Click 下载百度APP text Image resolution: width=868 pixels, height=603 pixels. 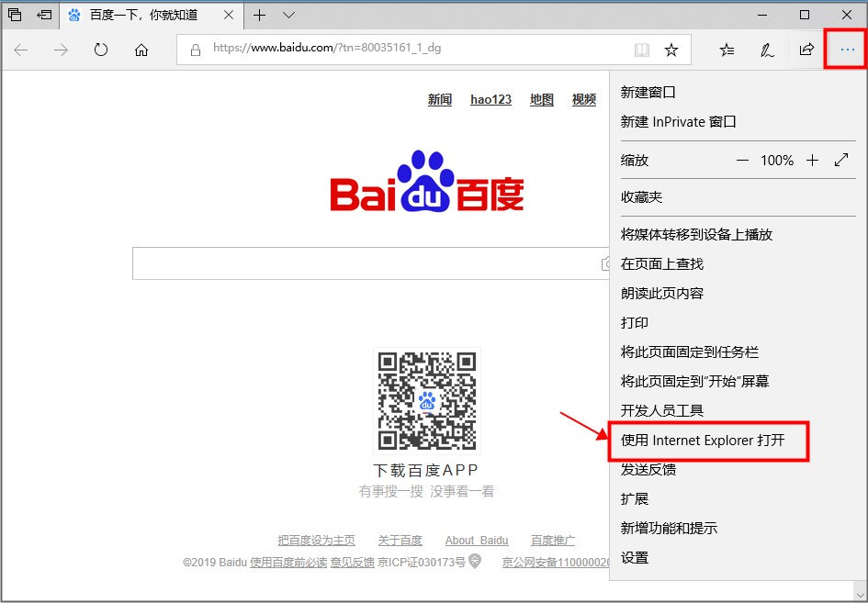[x=425, y=471]
